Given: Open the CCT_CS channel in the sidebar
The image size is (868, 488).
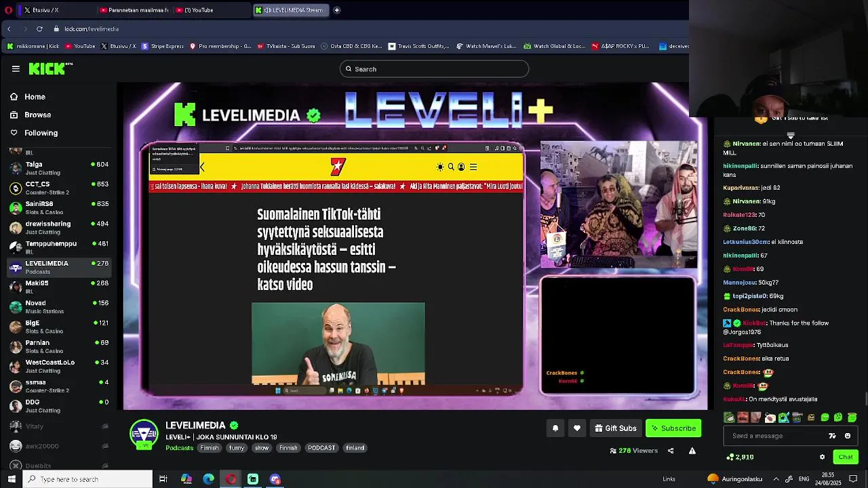Looking at the screenshot, I should tap(59, 188).
